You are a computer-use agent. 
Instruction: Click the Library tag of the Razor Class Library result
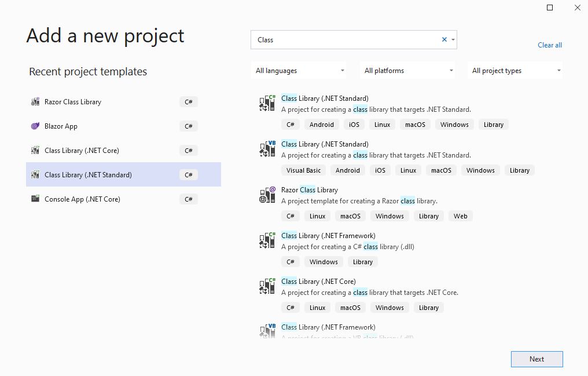(429, 216)
